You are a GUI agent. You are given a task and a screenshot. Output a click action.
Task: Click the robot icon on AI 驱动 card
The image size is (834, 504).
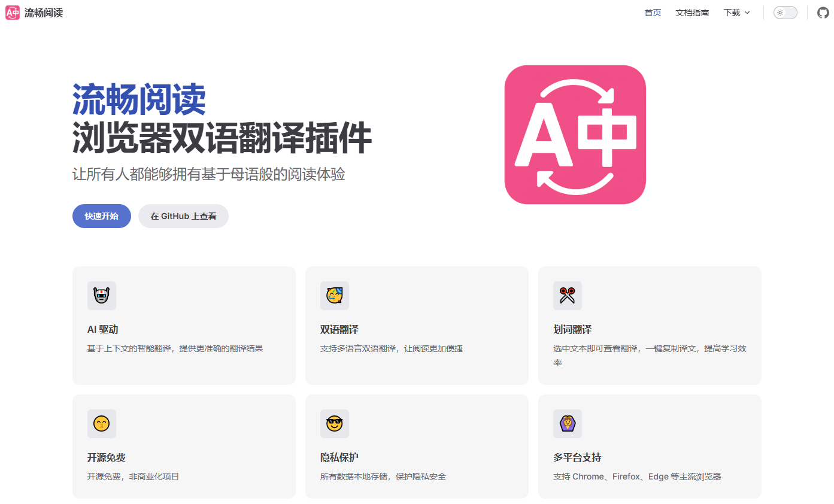click(101, 296)
